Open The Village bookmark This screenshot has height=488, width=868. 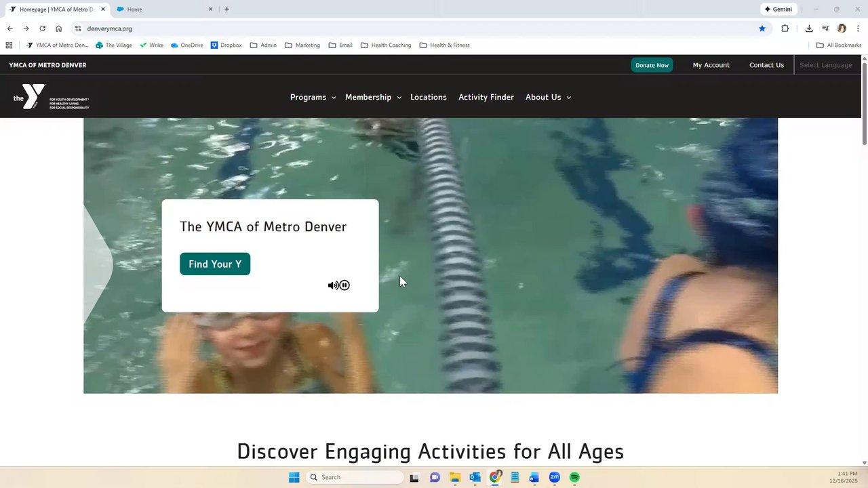click(x=114, y=45)
